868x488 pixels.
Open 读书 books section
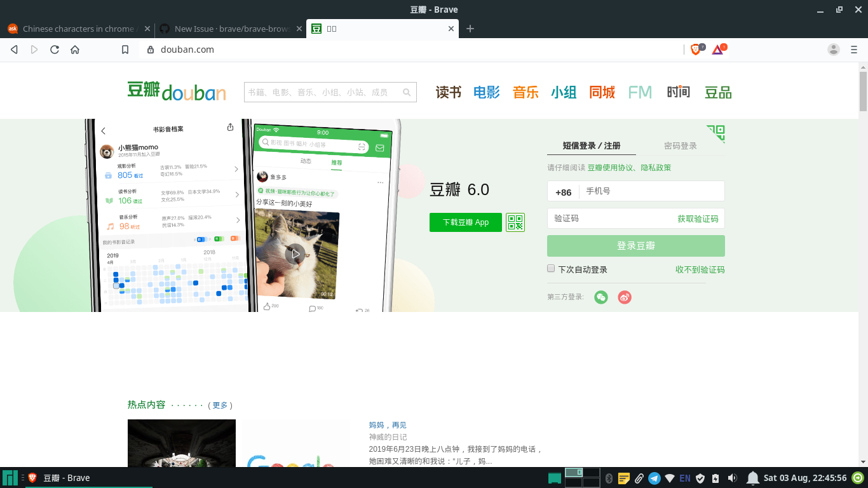[x=449, y=93]
